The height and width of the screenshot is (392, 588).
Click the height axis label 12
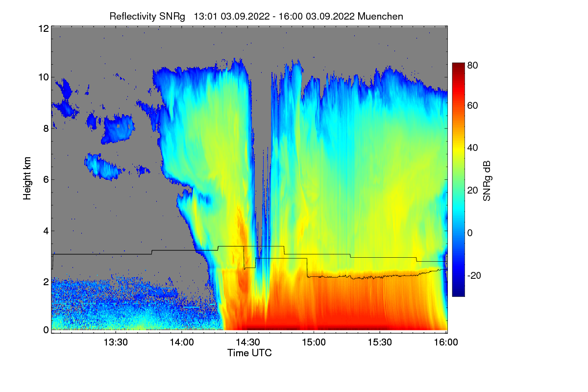point(43,28)
